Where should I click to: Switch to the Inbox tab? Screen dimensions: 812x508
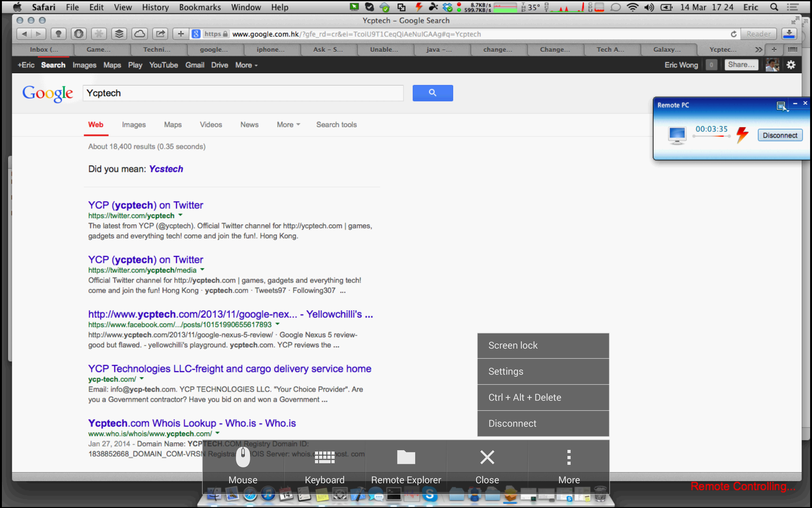(43, 50)
